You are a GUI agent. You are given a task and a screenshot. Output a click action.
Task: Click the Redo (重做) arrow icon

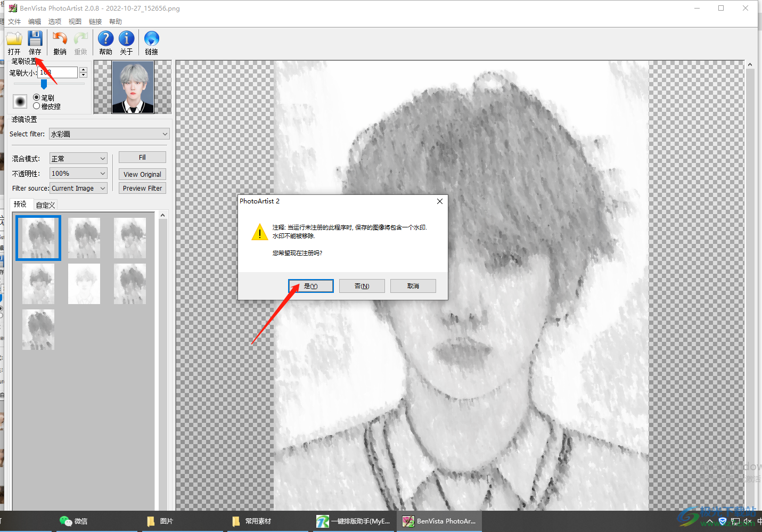pyautogui.click(x=81, y=39)
